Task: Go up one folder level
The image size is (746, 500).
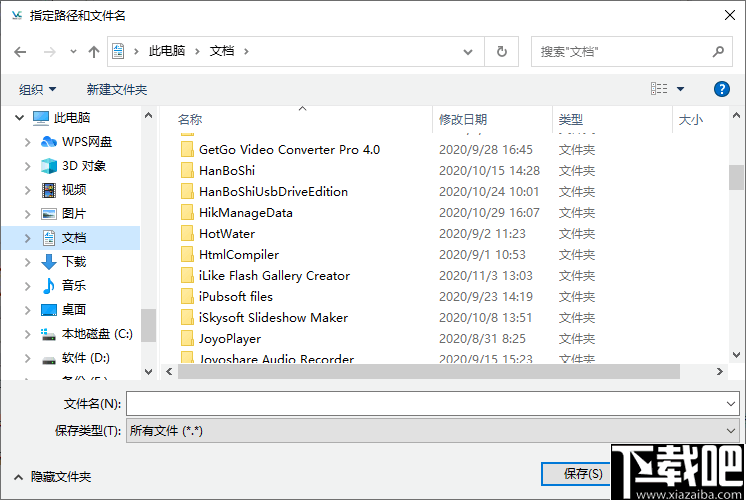Action: click(94, 51)
